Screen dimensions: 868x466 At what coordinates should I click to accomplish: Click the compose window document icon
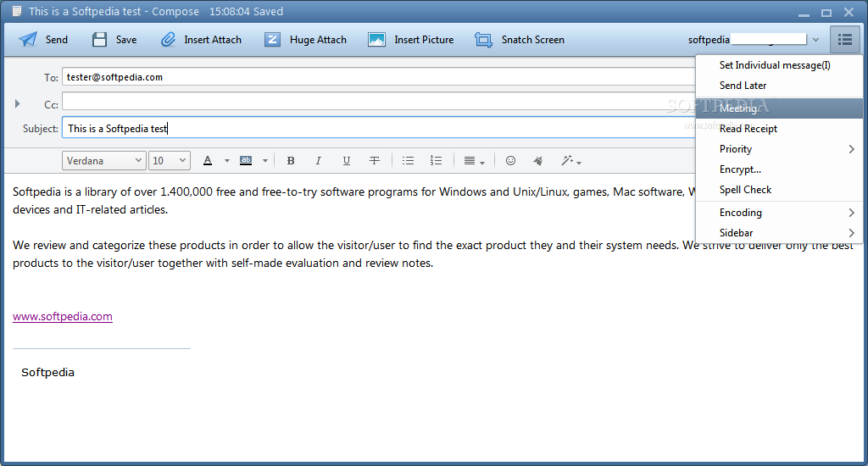pos(17,11)
